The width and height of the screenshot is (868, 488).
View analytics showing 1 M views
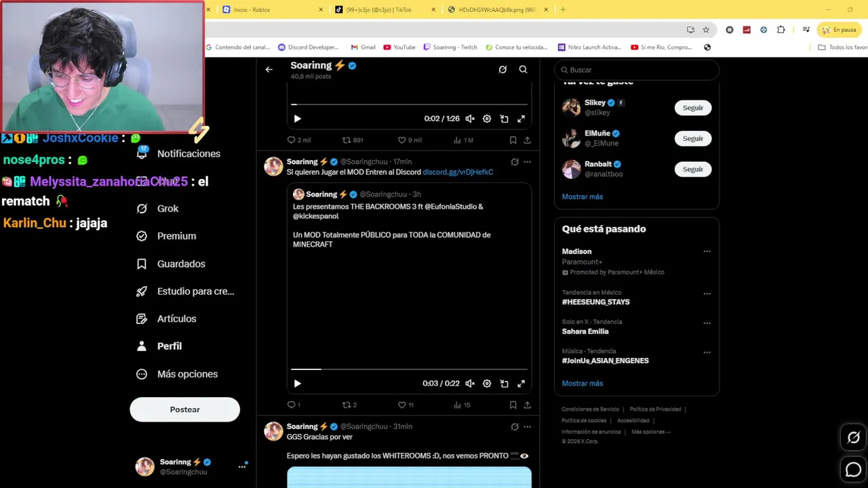[462, 140]
